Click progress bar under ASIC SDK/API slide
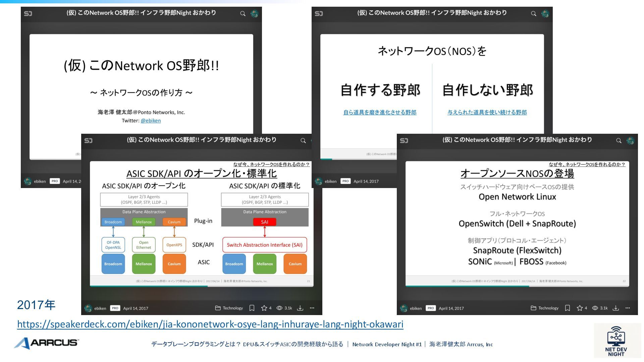Screen dimensions: 644x362 point(201,286)
